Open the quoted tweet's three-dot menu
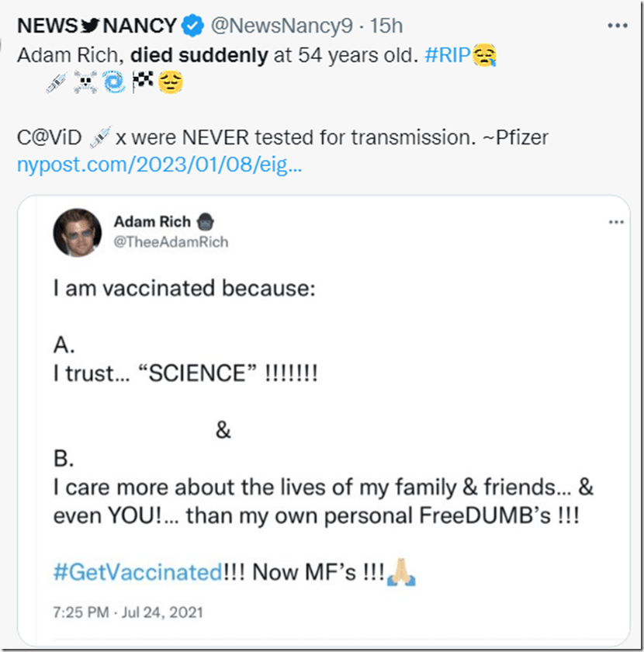Viewport: 644px width, 652px height. (x=616, y=222)
